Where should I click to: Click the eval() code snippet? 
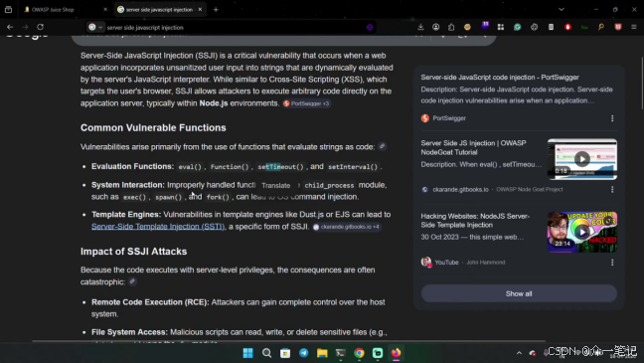pyautogui.click(x=190, y=167)
